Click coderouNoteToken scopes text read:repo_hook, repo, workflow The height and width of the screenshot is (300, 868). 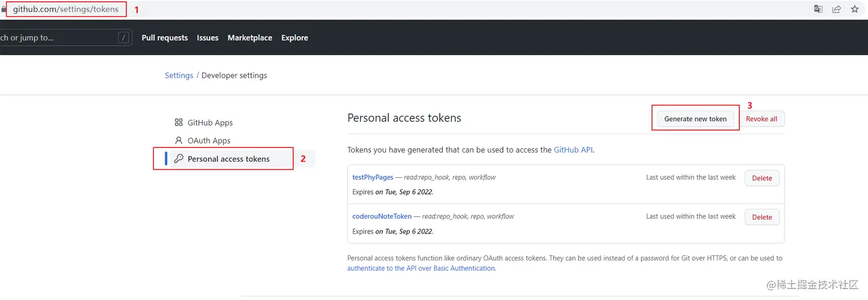click(x=468, y=216)
